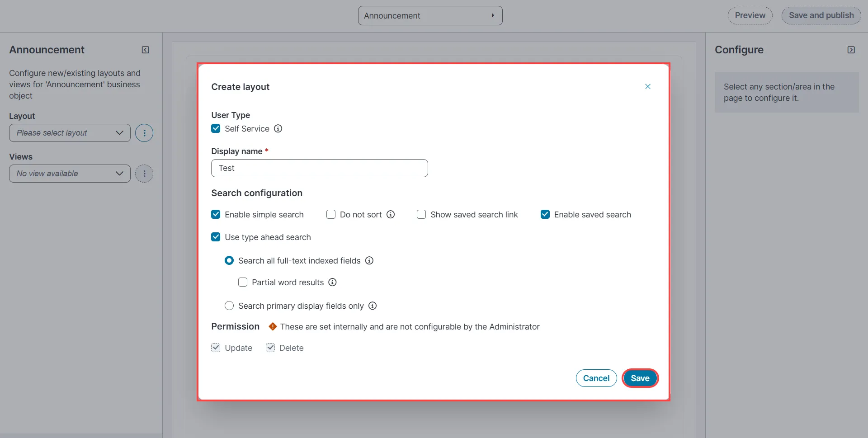The width and height of the screenshot is (868, 438).
Task: Click the Permission warning icon
Action: click(273, 326)
